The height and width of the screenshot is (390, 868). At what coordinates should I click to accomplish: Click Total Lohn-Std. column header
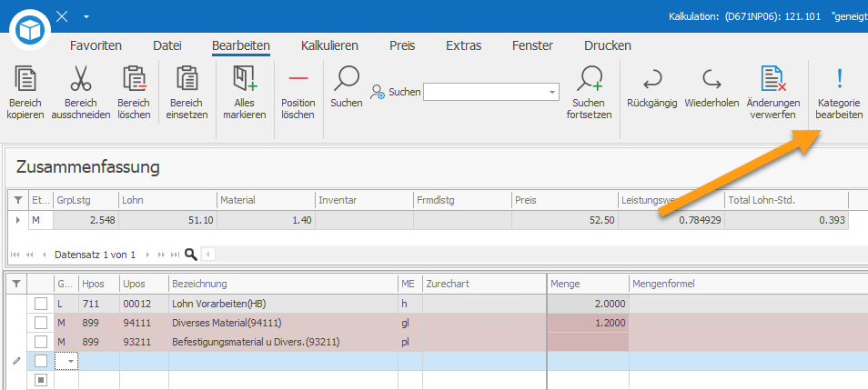tap(786, 200)
